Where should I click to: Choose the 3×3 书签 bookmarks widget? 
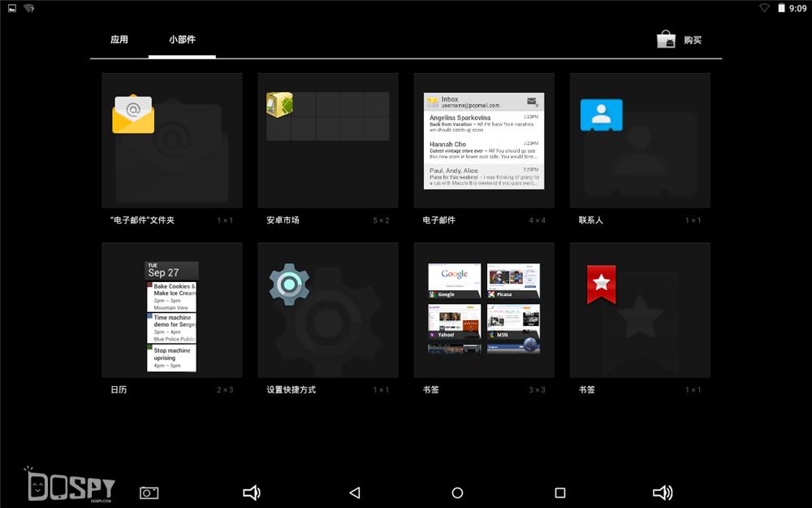coord(483,310)
